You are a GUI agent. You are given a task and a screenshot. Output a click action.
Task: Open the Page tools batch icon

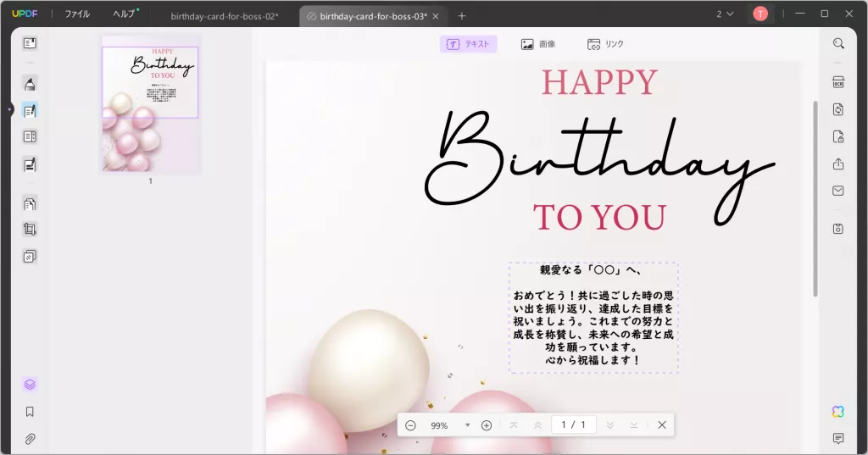30,256
